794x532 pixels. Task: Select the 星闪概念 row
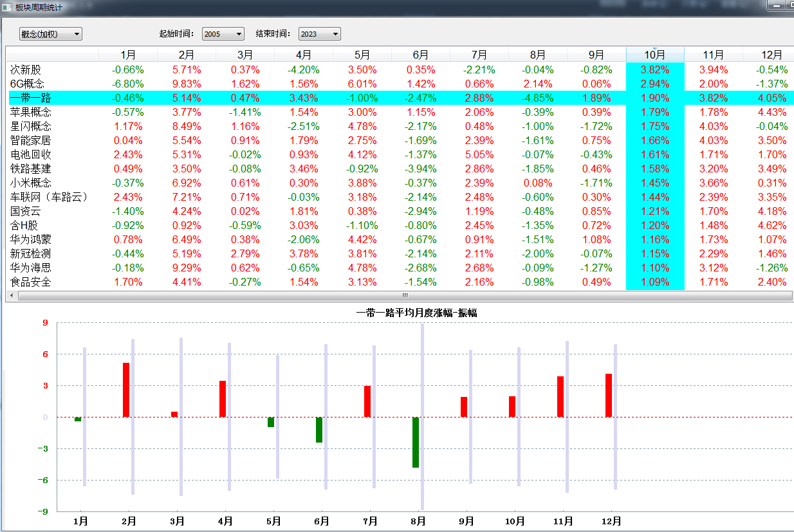400,126
